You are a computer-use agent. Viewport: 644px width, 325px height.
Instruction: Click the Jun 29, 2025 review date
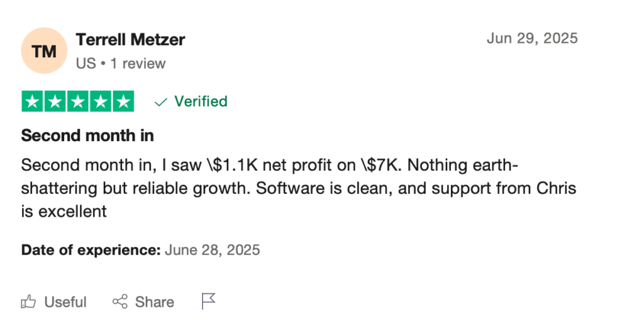pyautogui.click(x=532, y=38)
